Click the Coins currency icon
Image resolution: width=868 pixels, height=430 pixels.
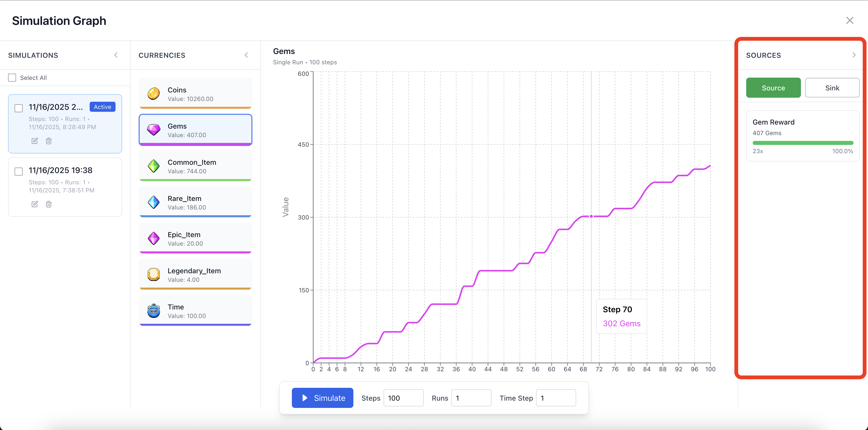(x=154, y=94)
